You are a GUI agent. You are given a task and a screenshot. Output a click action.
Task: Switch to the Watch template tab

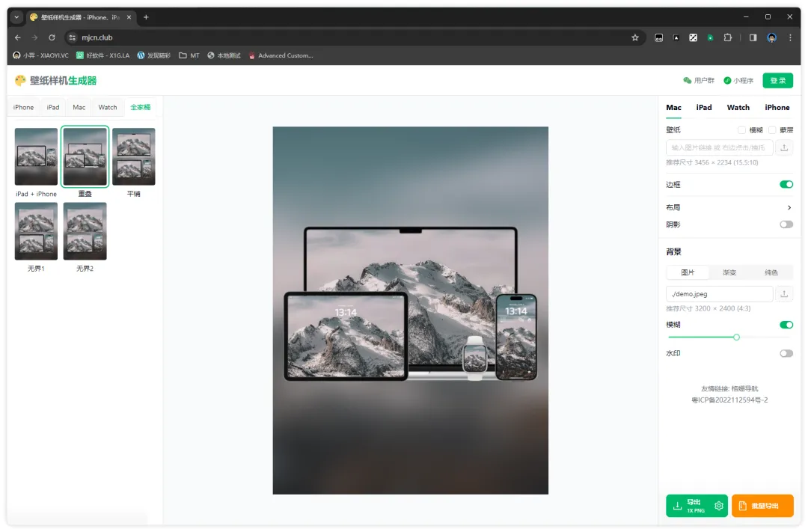click(108, 107)
